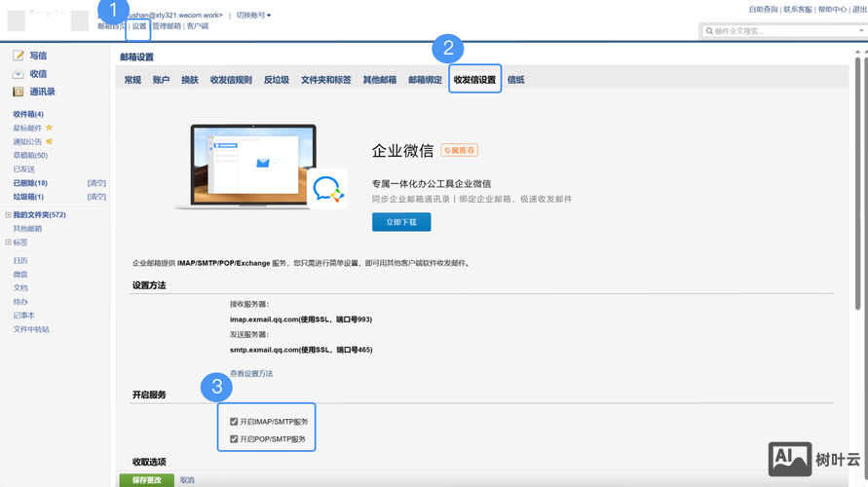Open the 草稿箱(50) folder
Image resolution: width=868 pixels, height=487 pixels.
30,156
